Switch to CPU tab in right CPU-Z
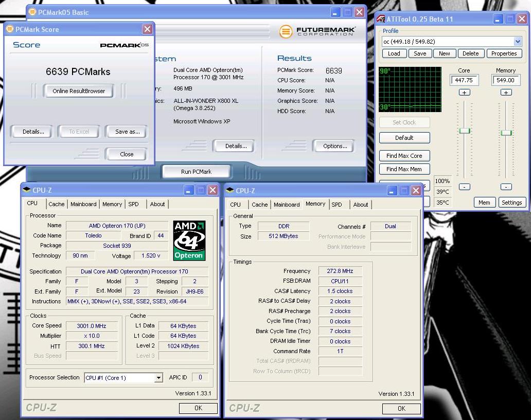 235,205
